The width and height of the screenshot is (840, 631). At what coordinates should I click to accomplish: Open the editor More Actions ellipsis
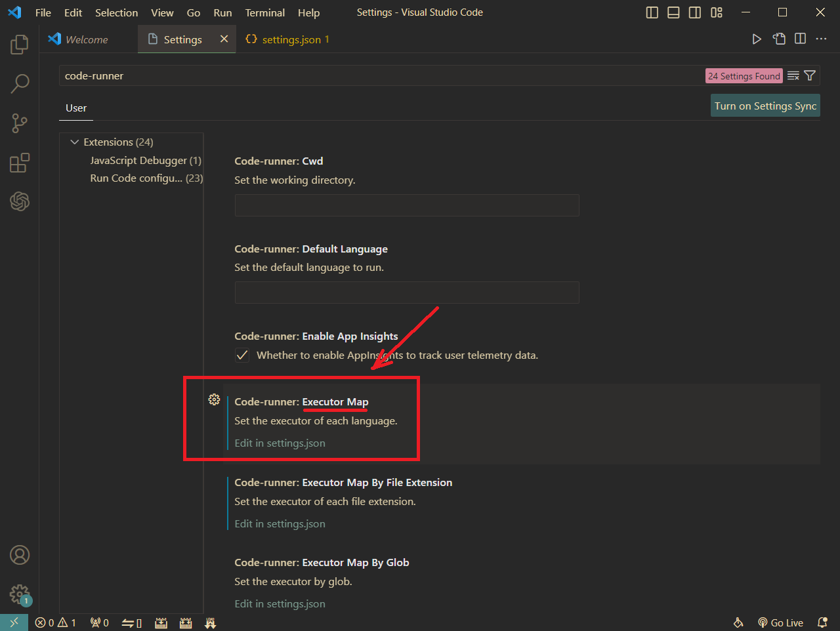(821, 39)
